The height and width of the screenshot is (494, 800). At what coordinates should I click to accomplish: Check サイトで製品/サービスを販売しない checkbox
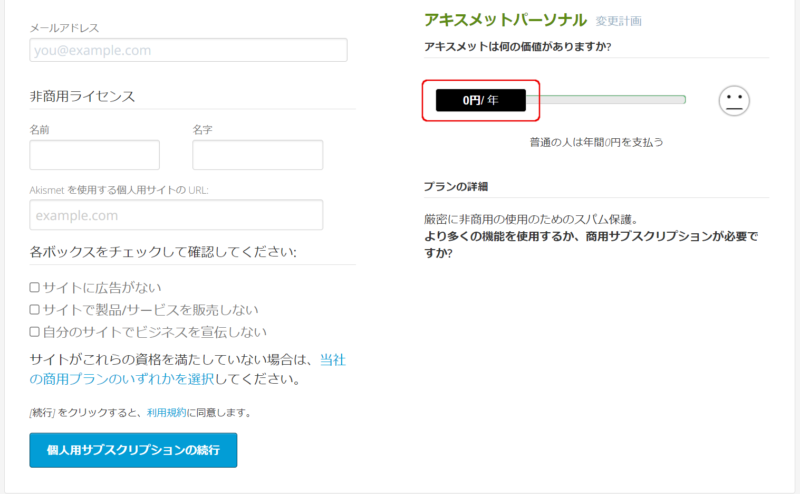pyautogui.click(x=35, y=309)
